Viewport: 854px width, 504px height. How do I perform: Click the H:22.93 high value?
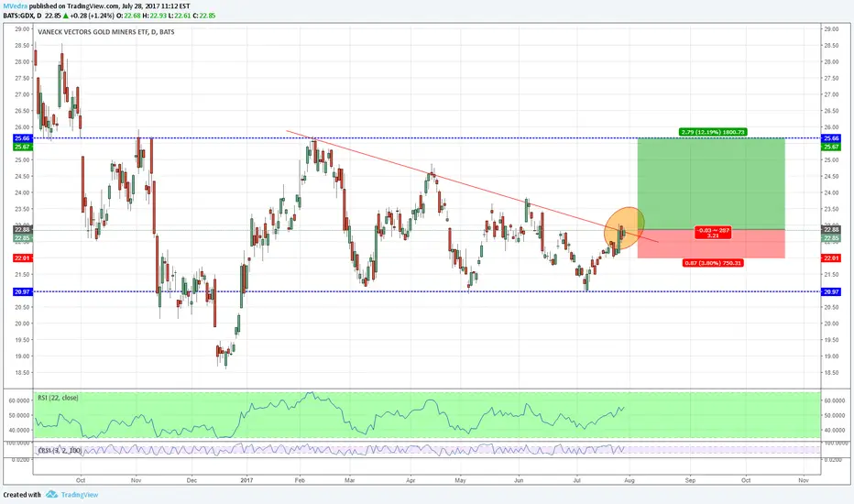(154, 16)
